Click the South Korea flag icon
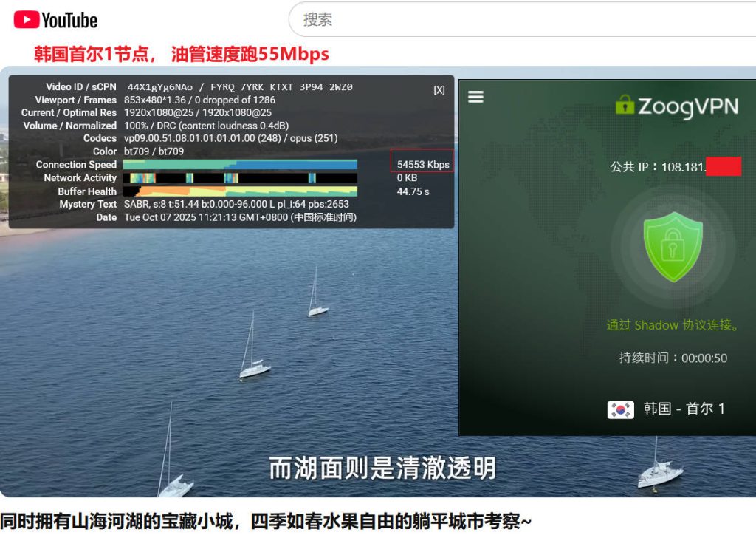Viewport: 756px width, 535px height. [x=620, y=409]
